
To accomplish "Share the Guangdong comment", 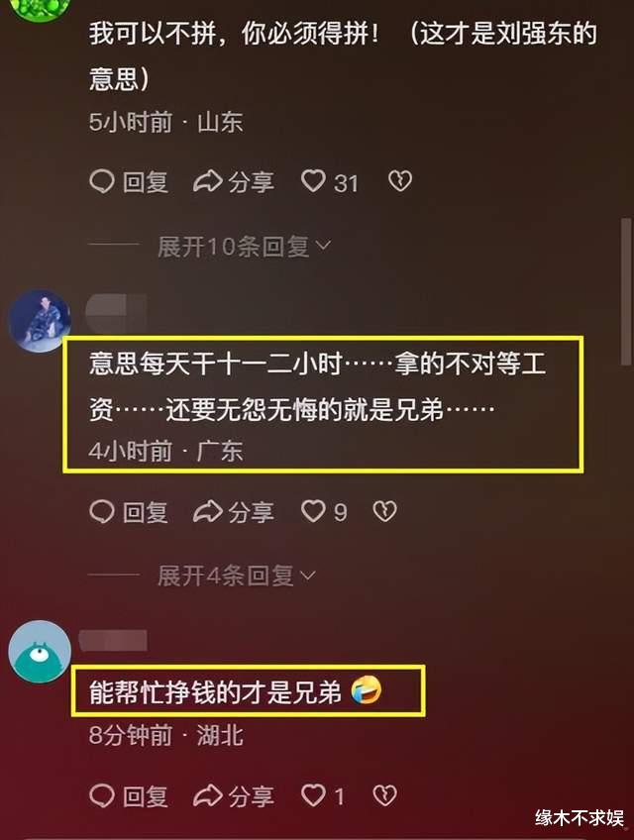I will [x=234, y=511].
